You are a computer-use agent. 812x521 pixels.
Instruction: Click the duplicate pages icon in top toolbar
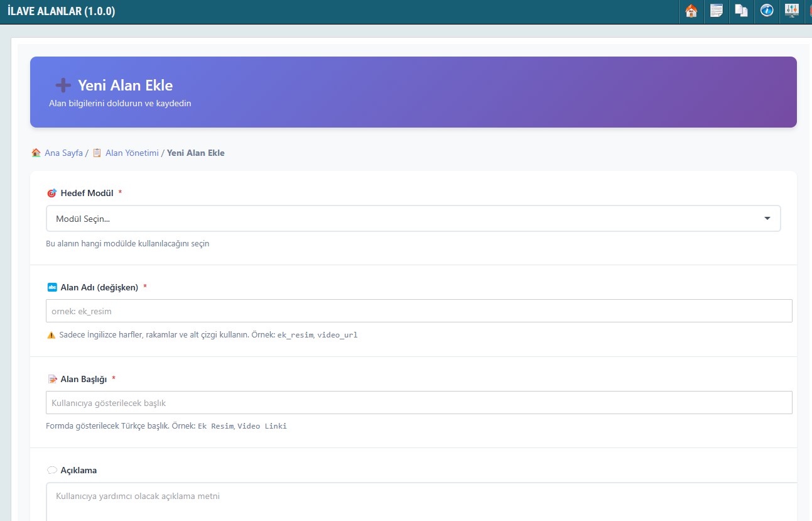click(742, 11)
